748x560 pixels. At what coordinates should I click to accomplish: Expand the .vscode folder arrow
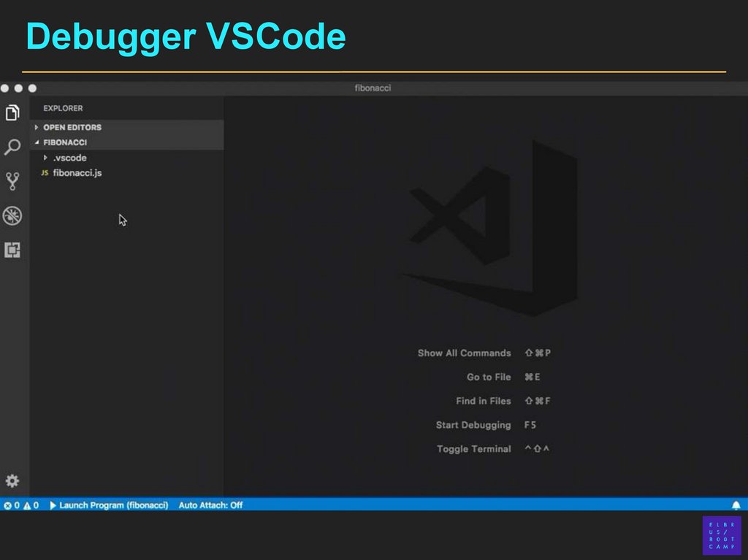45,158
